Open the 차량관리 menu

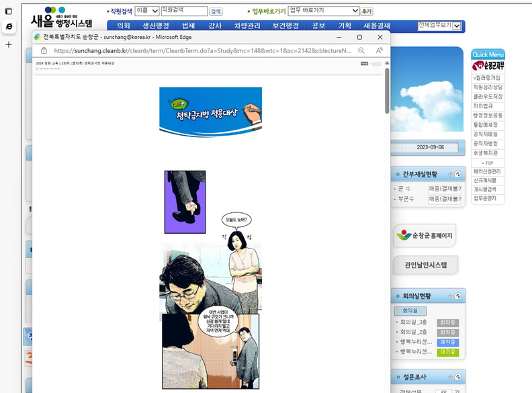(x=247, y=26)
